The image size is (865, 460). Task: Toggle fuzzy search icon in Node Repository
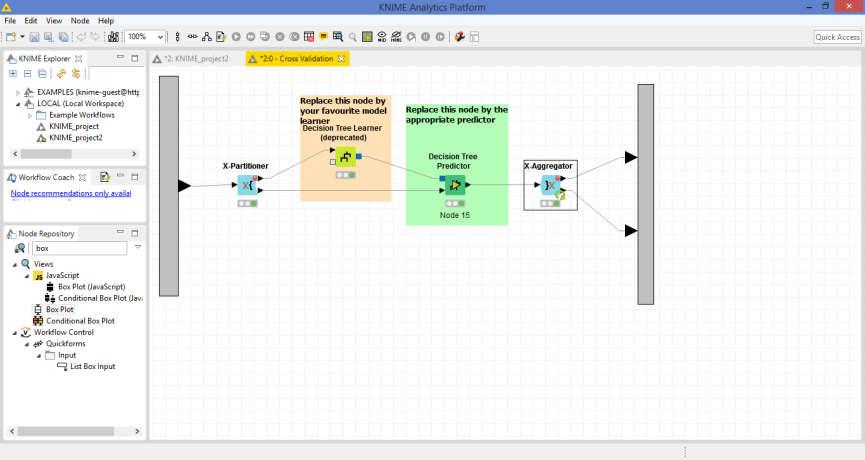(20, 249)
